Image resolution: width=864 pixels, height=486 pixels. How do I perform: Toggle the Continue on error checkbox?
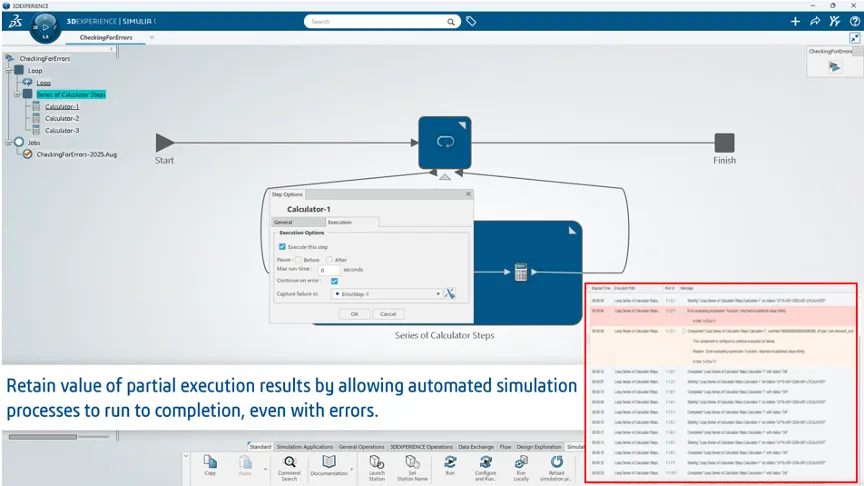coord(334,281)
